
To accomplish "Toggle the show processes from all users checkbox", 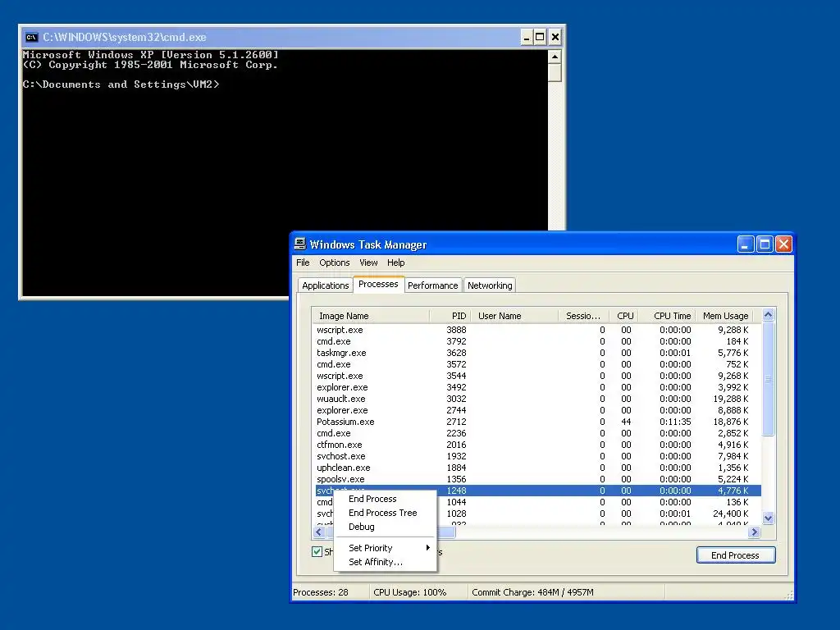I will coord(317,552).
